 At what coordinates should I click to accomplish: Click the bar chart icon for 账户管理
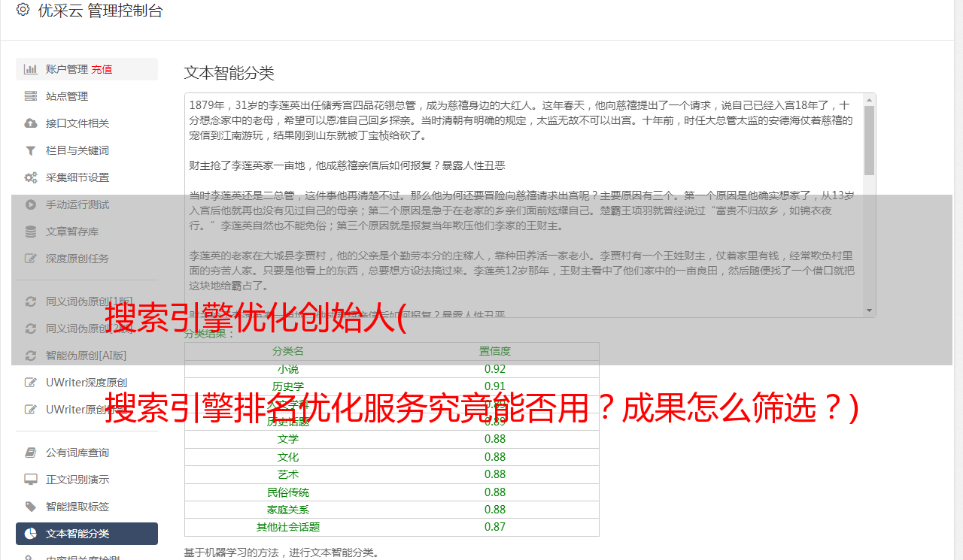tap(31, 69)
